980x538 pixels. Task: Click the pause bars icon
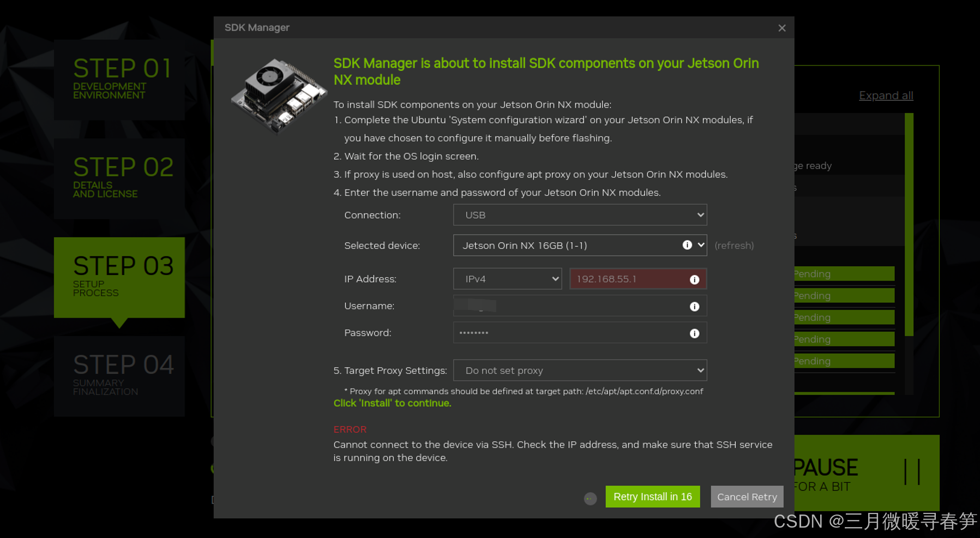pos(912,471)
